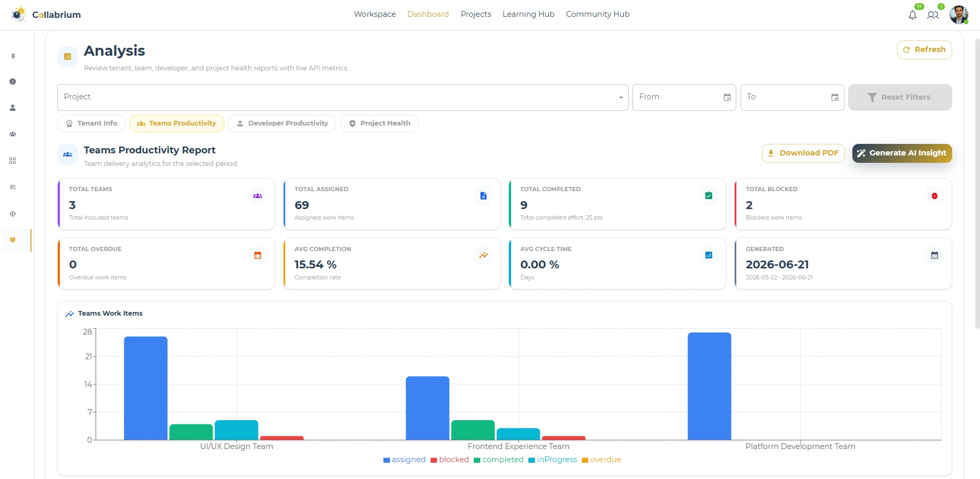
Task: Click the group users icon in the sidebar
Action: point(13,134)
